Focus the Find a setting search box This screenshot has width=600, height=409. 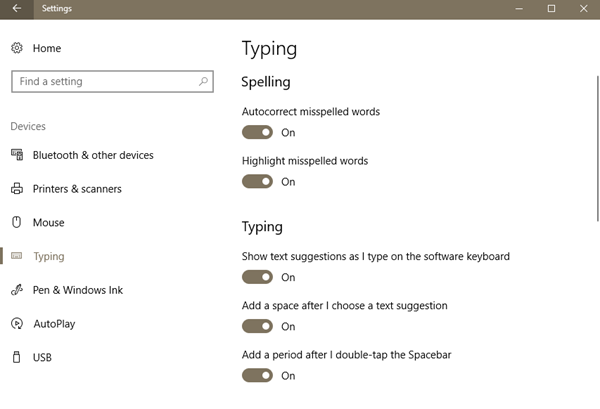click(112, 81)
